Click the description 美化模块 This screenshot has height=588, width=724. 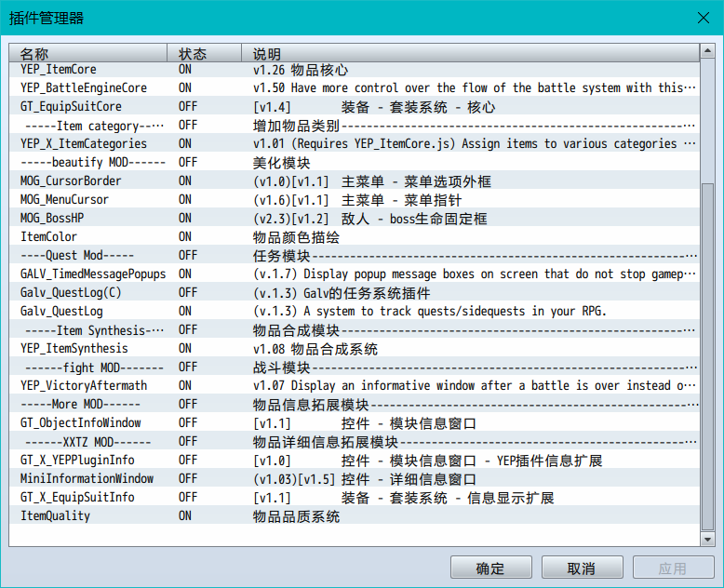[x=282, y=163]
